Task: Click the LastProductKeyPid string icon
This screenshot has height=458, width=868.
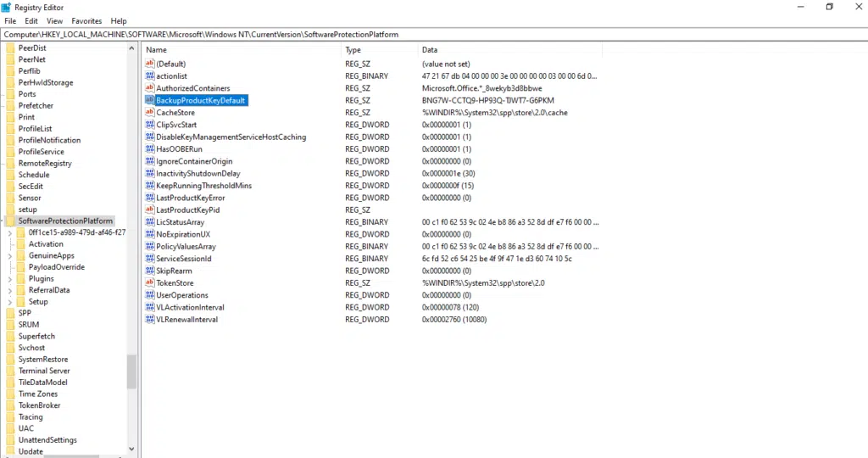Action: click(x=149, y=209)
